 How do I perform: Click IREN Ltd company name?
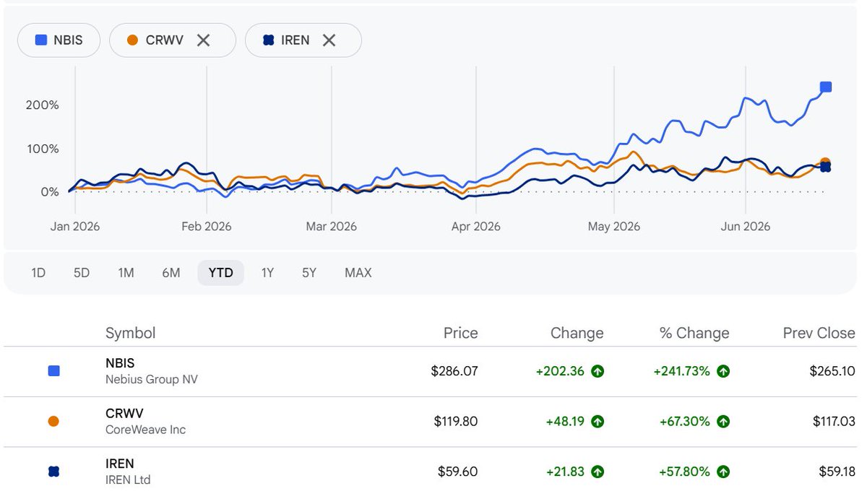(128, 479)
